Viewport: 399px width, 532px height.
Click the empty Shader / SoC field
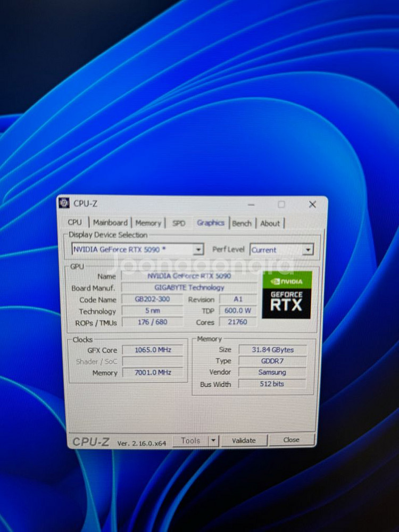(x=153, y=361)
